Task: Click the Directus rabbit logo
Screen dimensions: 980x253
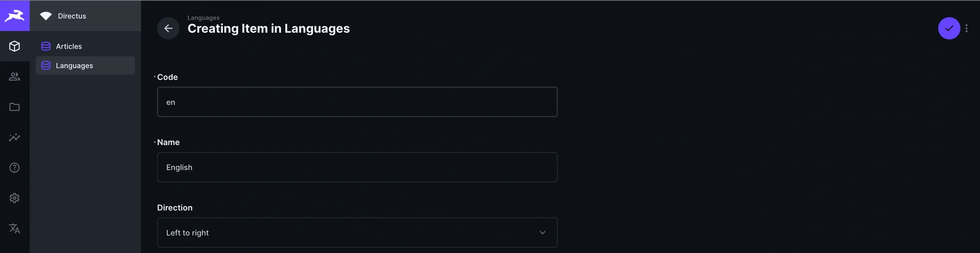Action: 15,16
